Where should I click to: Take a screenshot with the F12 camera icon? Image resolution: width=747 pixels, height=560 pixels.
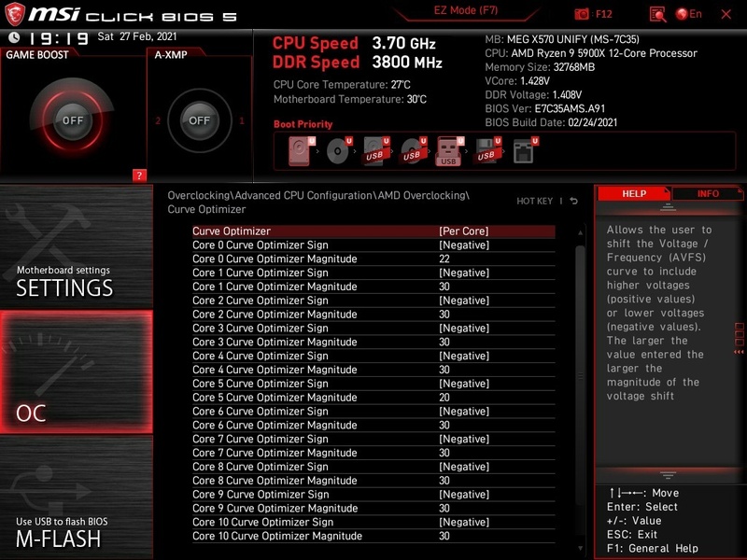coord(581,14)
